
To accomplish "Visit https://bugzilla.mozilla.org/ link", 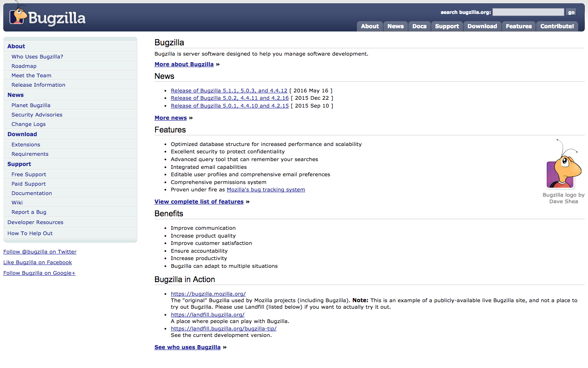I will click(208, 294).
